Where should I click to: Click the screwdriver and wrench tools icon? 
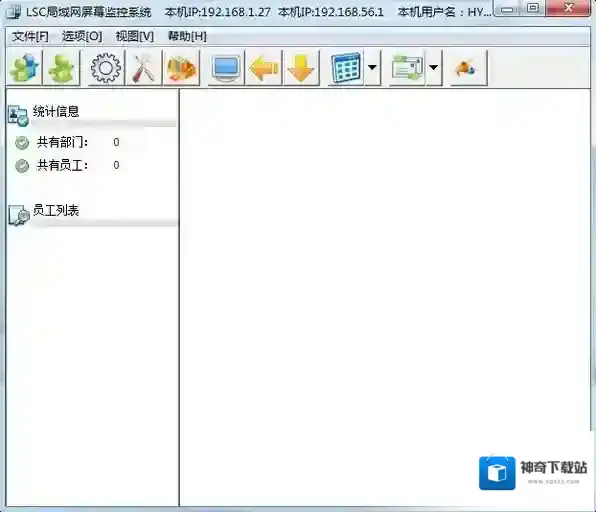coord(144,68)
